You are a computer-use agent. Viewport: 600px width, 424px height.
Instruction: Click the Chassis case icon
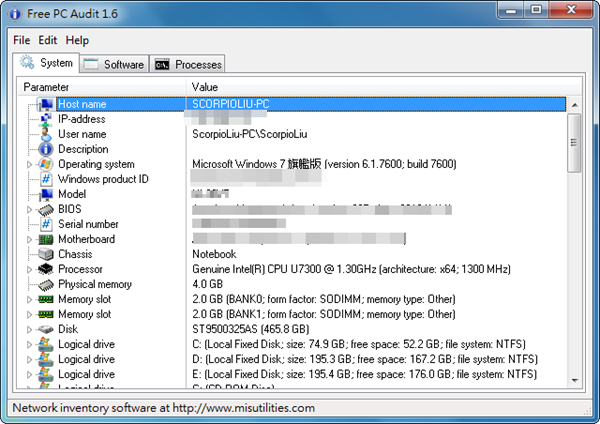46,254
